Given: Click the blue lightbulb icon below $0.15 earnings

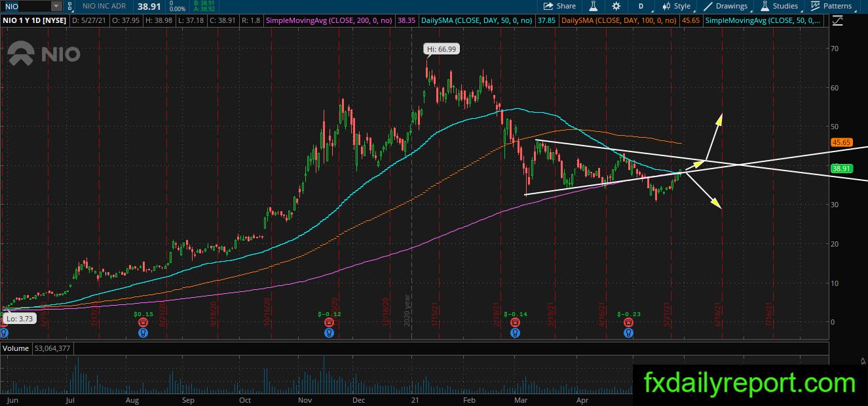Looking at the screenshot, I should pos(143,333).
